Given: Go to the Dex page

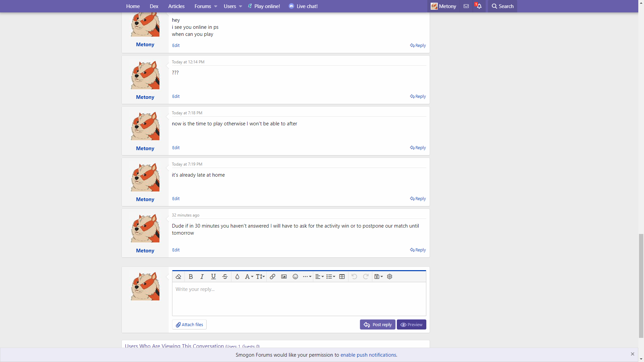Looking at the screenshot, I should tap(154, 6).
